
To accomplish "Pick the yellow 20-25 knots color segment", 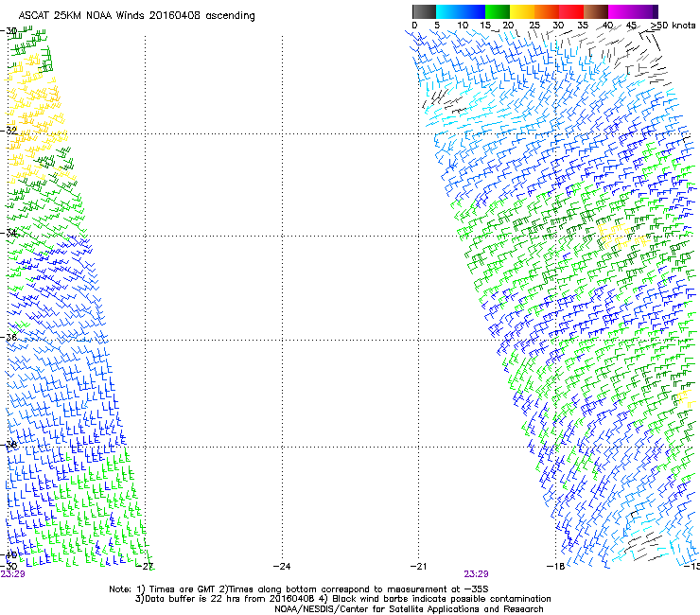I will point(522,11).
